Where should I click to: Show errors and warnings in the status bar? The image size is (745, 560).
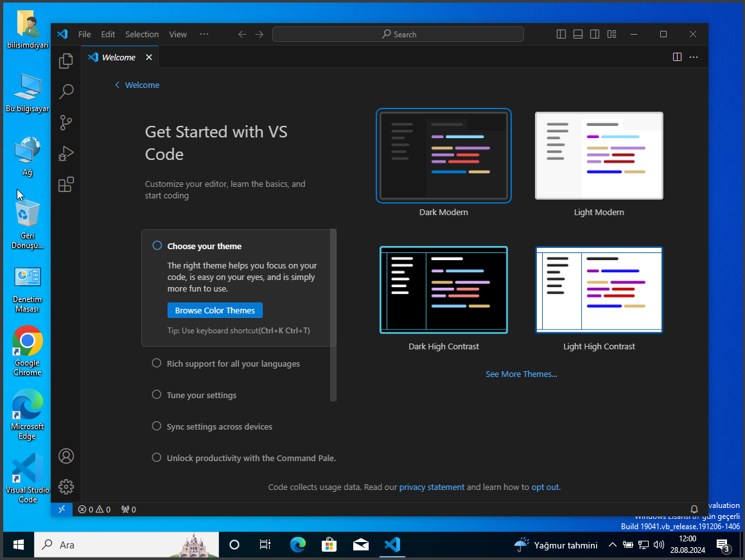pyautogui.click(x=94, y=509)
